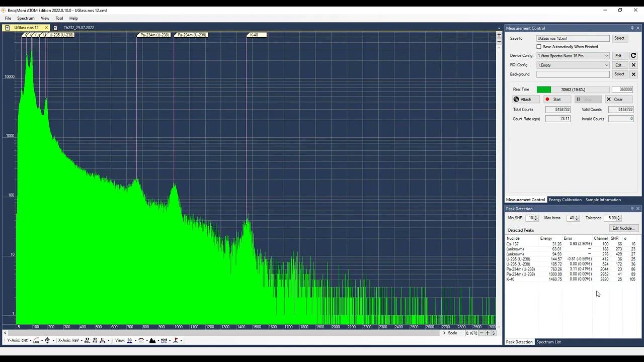Adjust the Max Items stepper
Image resolution: width=644 pixels, height=362 pixels.
(577, 218)
